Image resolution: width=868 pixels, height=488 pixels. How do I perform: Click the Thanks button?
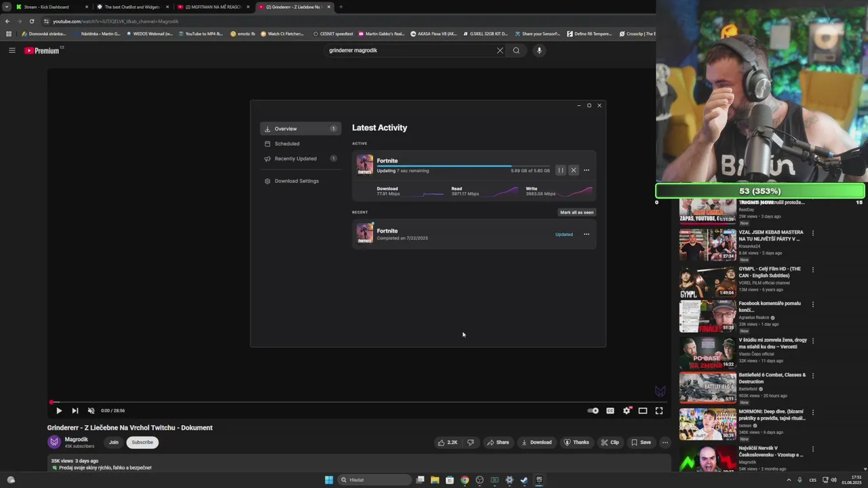(x=576, y=443)
